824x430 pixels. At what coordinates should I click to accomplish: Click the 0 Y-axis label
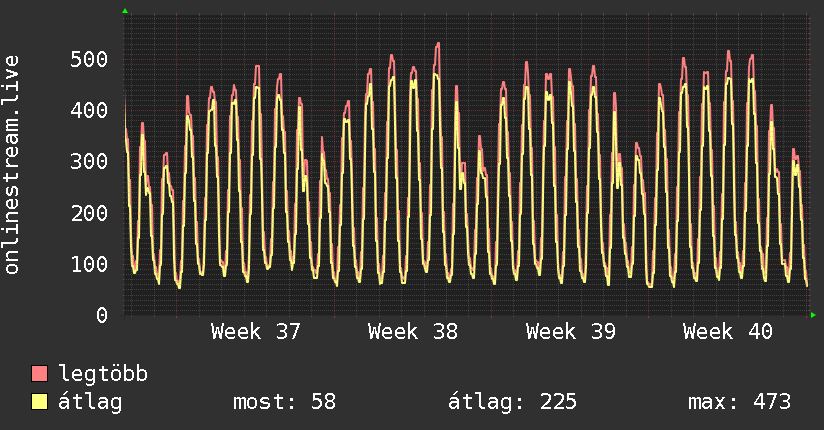click(102, 315)
